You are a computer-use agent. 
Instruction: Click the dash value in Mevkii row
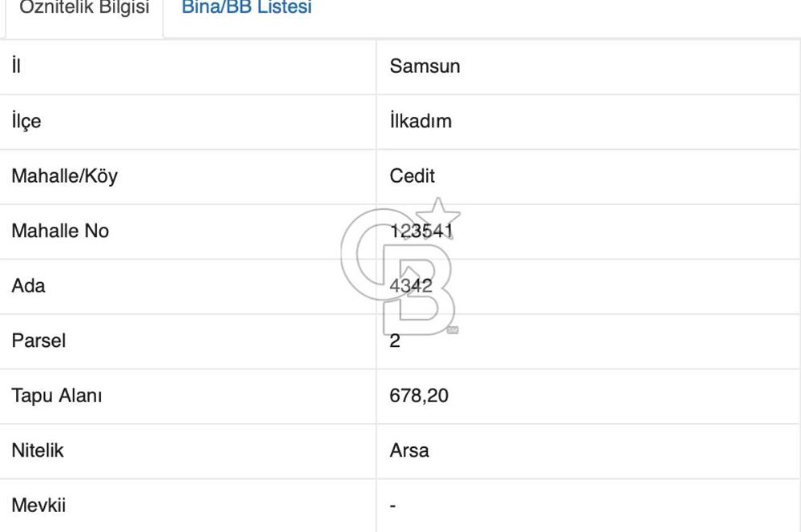(392, 506)
